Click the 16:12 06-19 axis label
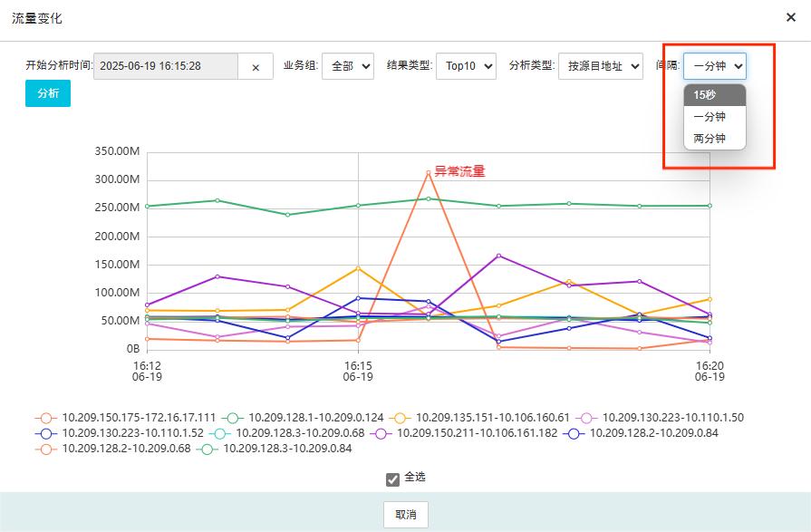 point(147,372)
